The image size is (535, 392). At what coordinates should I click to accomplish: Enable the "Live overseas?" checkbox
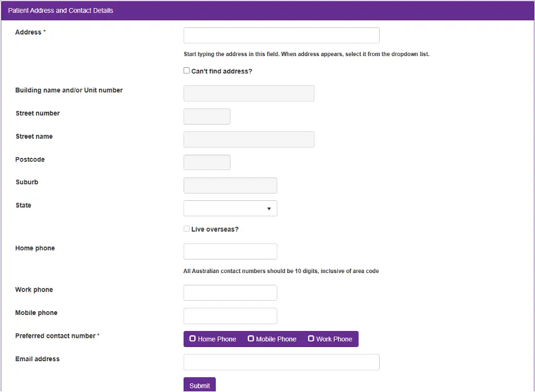[186, 229]
